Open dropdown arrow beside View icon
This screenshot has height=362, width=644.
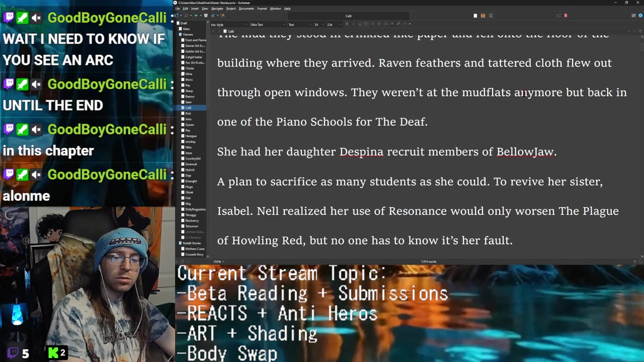coord(181,16)
